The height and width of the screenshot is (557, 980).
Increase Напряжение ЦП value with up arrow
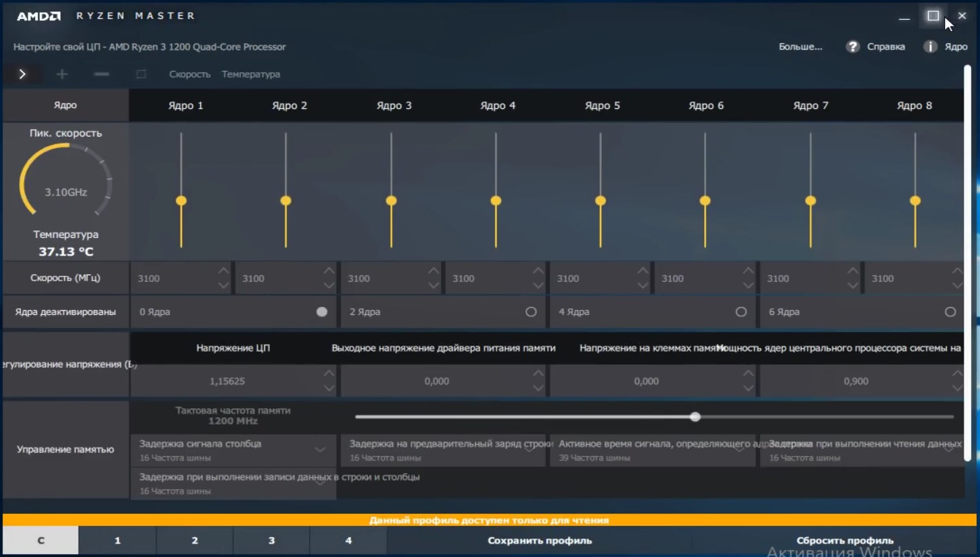point(329,373)
